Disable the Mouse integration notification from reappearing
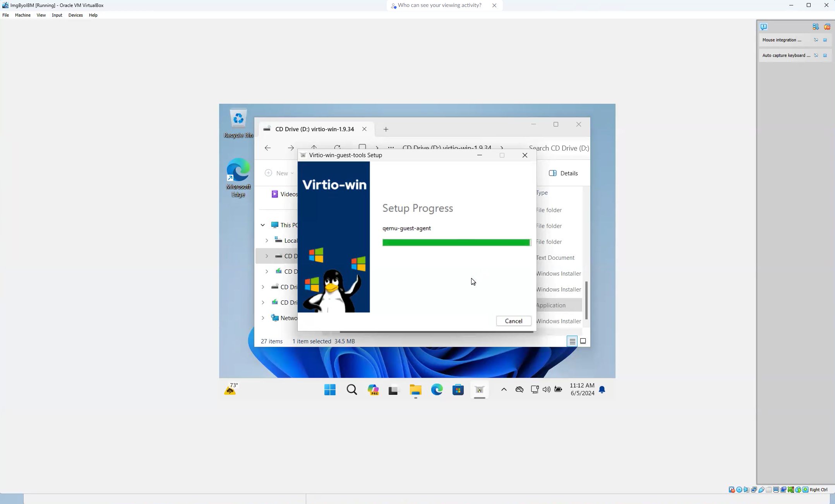The height and width of the screenshot is (504, 835). 816,40
